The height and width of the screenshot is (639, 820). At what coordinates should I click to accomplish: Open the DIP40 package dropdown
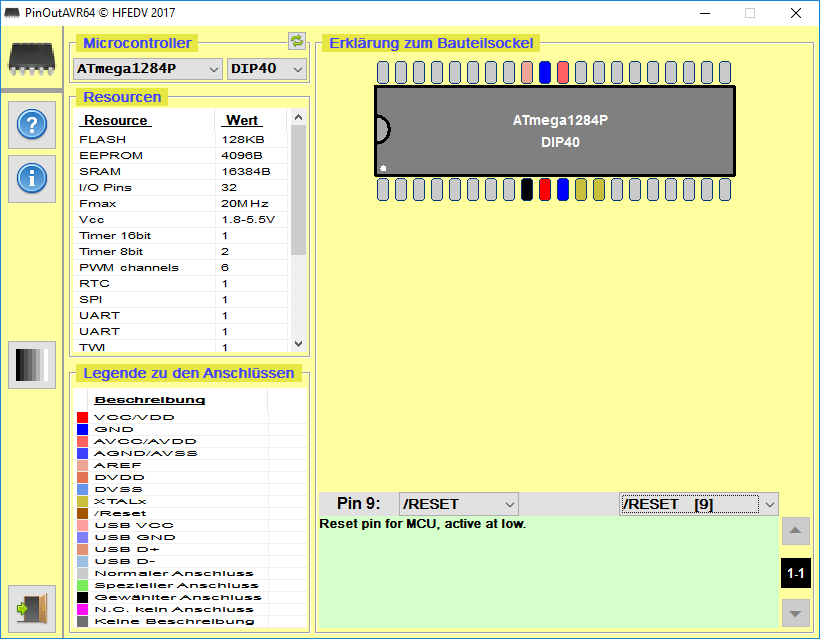(x=267, y=69)
